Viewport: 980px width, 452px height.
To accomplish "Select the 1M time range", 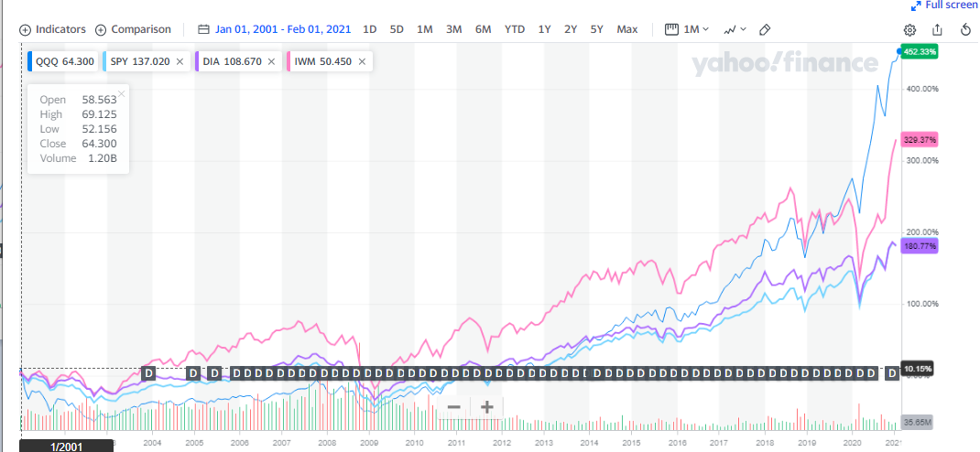I will click(x=424, y=29).
